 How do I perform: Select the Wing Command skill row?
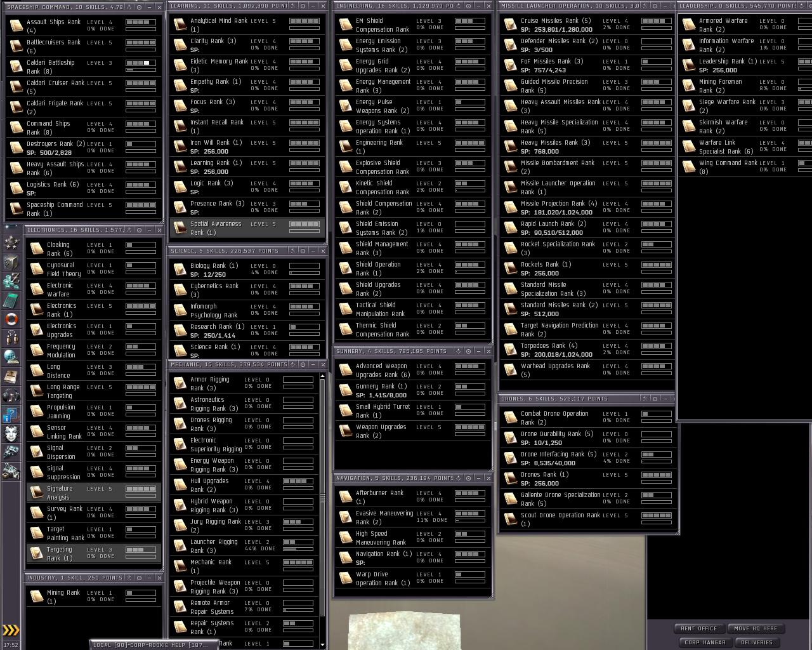[745, 167]
